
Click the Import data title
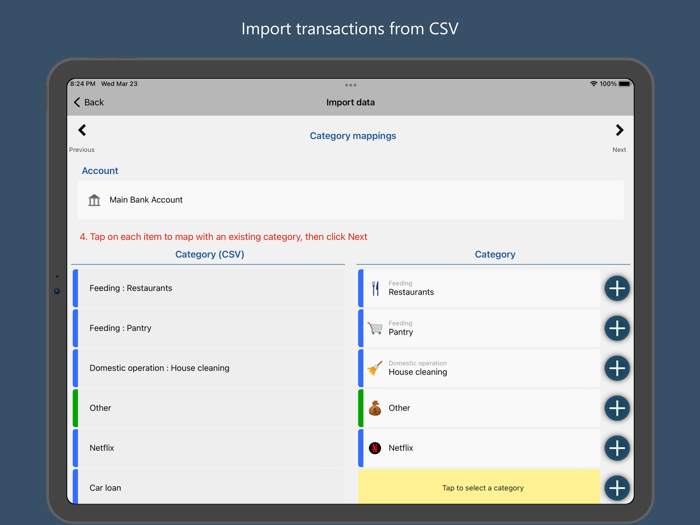[x=350, y=102]
